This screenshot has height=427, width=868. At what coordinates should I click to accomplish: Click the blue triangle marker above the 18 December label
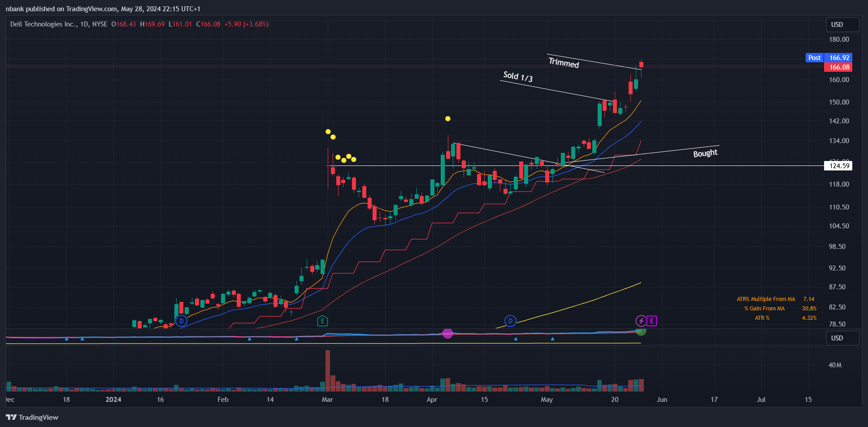[66, 339]
